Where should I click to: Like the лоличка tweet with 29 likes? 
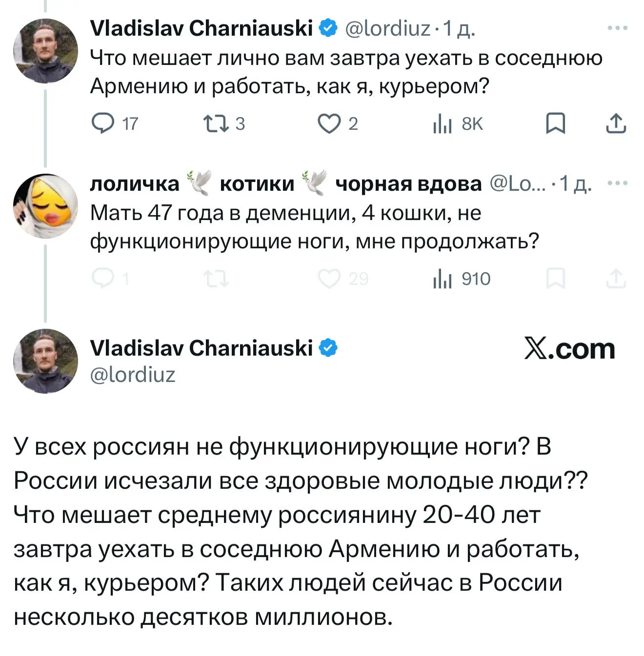(329, 278)
